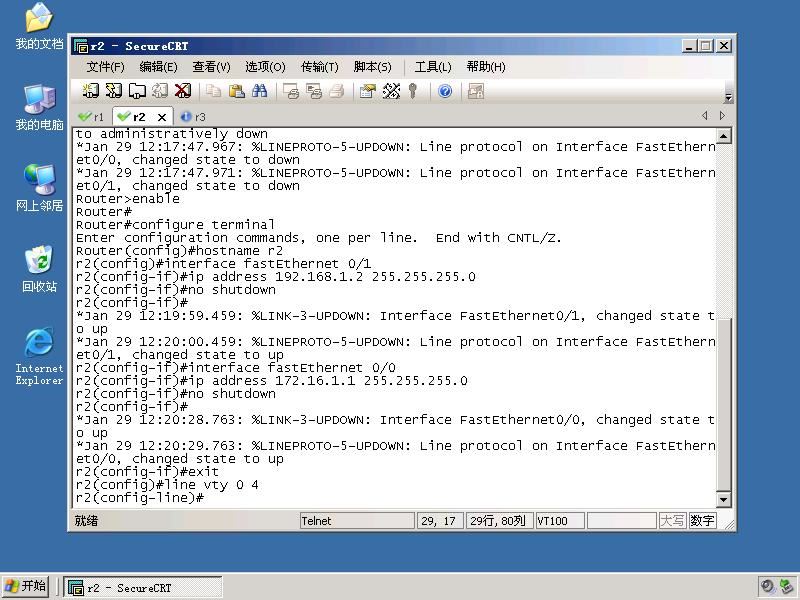Click the 大写 Caps Lock indicator
The width and height of the screenshot is (800, 600).
[672, 521]
